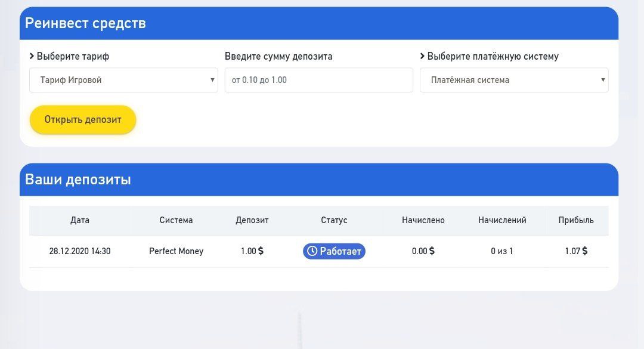Click the Прибыль column header

576,220
